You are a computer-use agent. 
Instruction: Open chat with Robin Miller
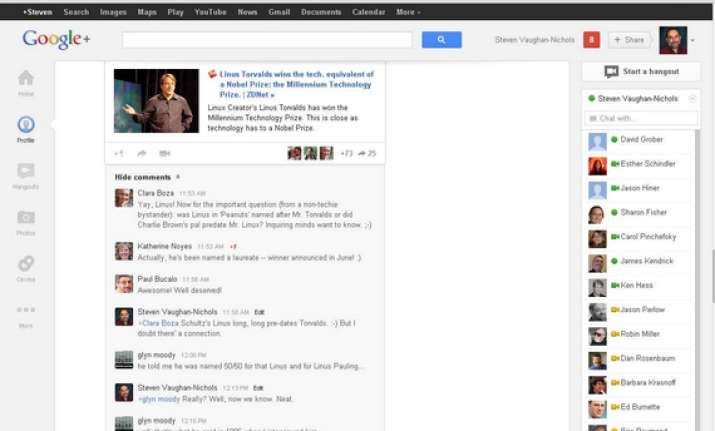tap(638, 334)
